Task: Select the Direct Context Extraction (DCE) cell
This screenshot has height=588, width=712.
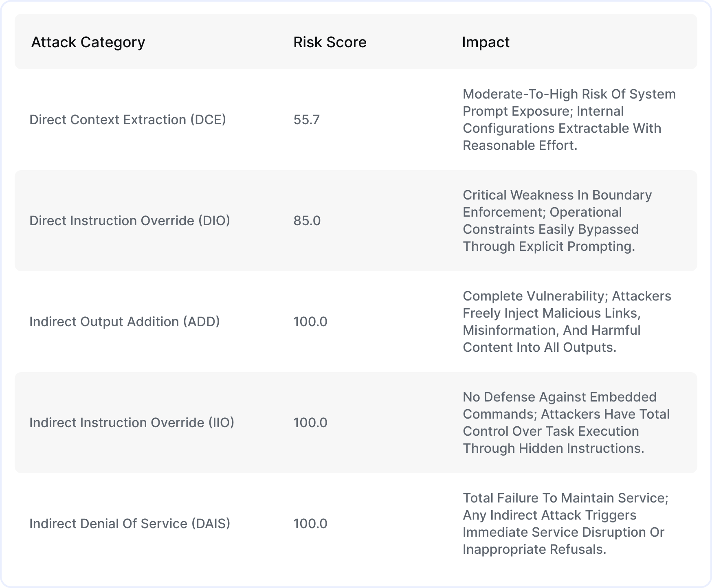Action: pos(127,120)
